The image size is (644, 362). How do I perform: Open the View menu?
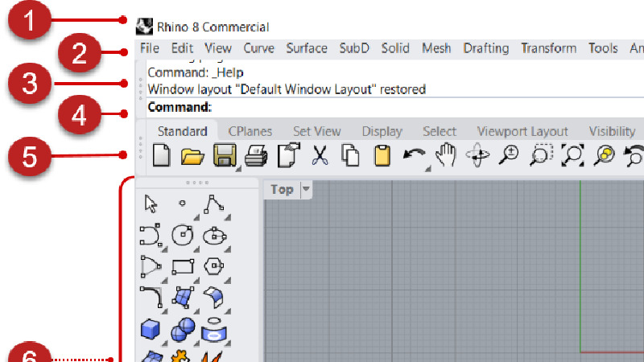[218, 48]
